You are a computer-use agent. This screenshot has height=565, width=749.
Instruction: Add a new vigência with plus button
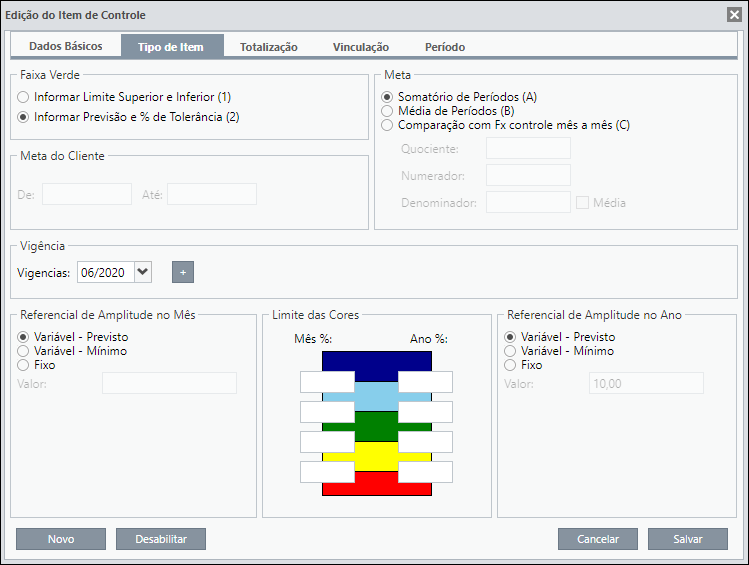tap(183, 272)
